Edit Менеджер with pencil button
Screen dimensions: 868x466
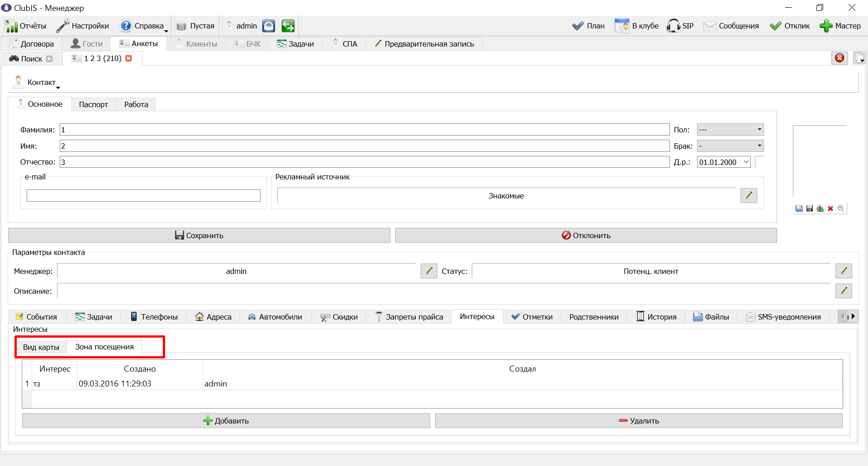point(429,271)
